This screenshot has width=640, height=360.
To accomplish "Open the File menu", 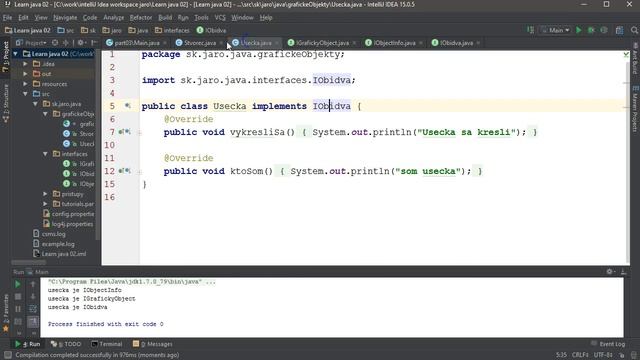I will coord(7,18).
